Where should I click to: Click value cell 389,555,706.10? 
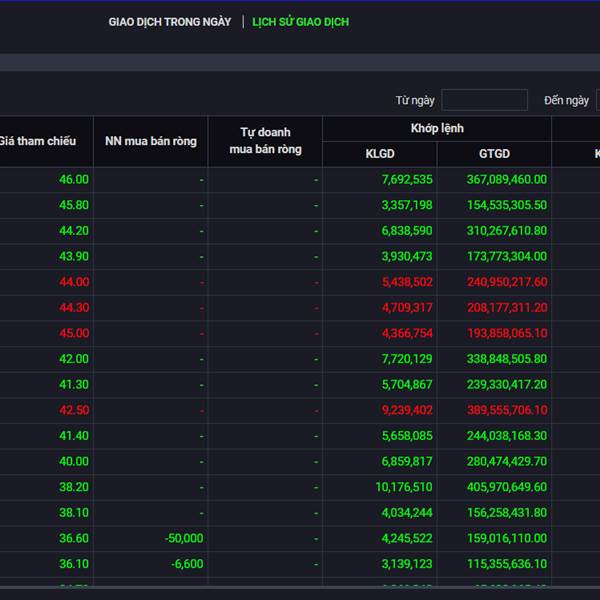[507, 410]
